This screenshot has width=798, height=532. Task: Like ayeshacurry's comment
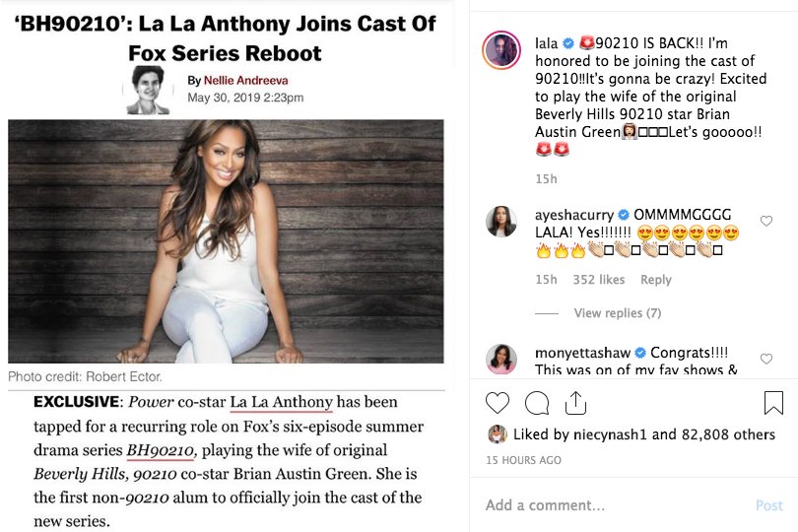coord(766,222)
